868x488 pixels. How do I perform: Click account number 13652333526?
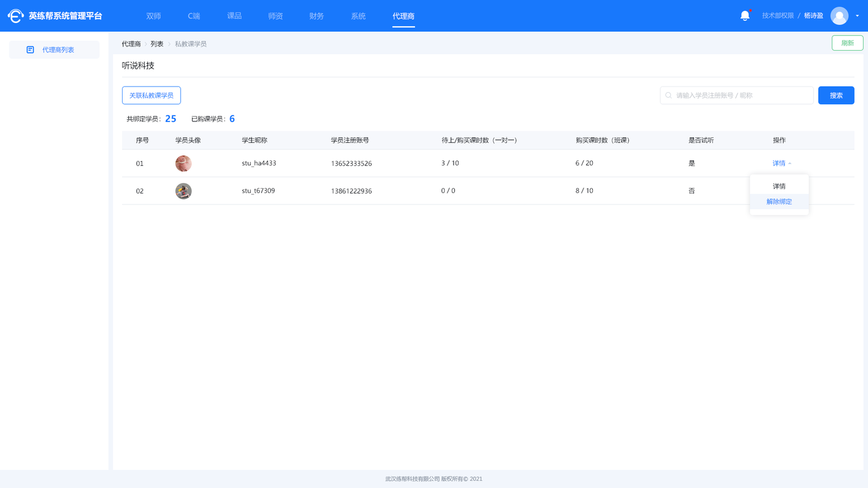pyautogui.click(x=351, y=163)
